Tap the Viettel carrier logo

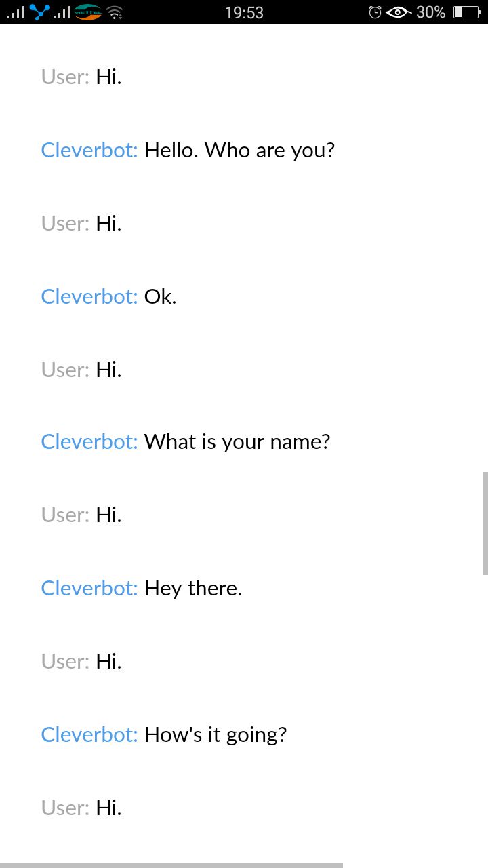click(87, 12)
